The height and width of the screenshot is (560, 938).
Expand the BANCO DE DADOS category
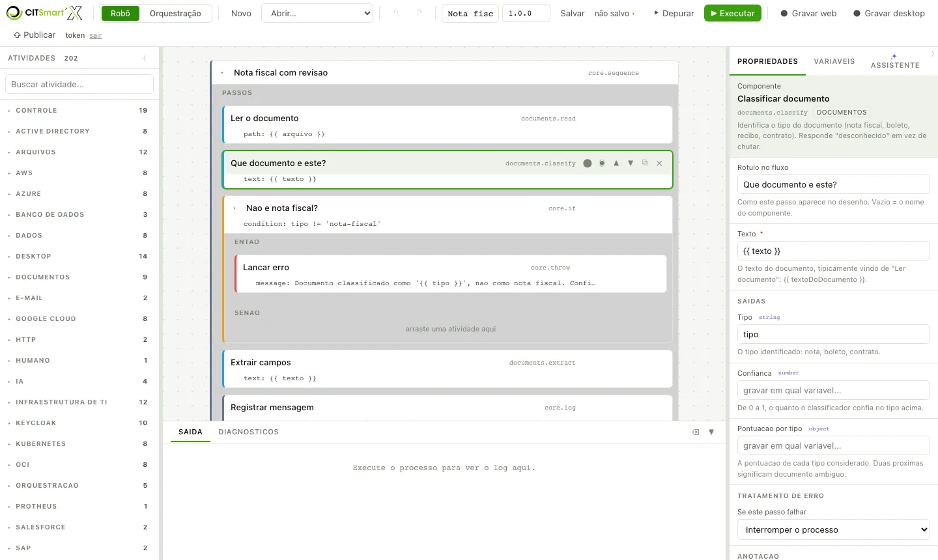78,215
